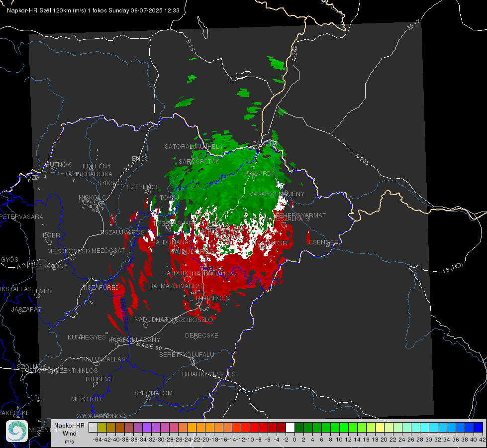This screenshot has height=448, width=487.
Task: Click the PUTNOK city label
Action: click(x=58, y=164)
